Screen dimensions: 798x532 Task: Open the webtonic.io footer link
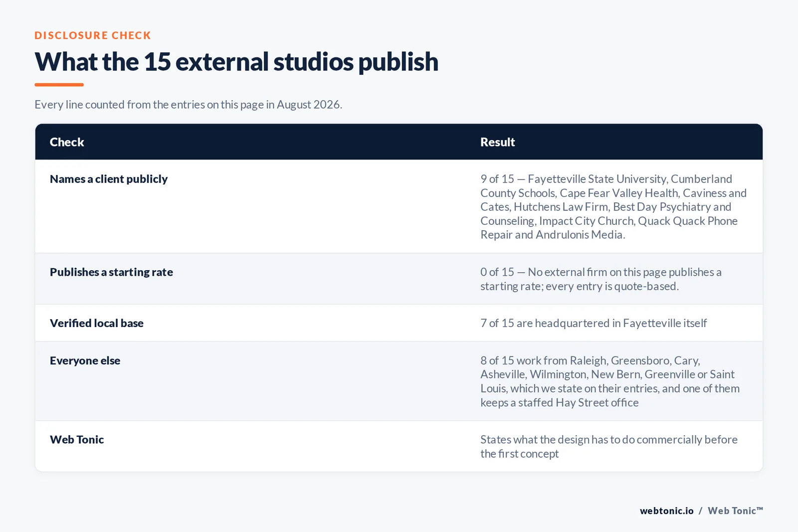667,511
